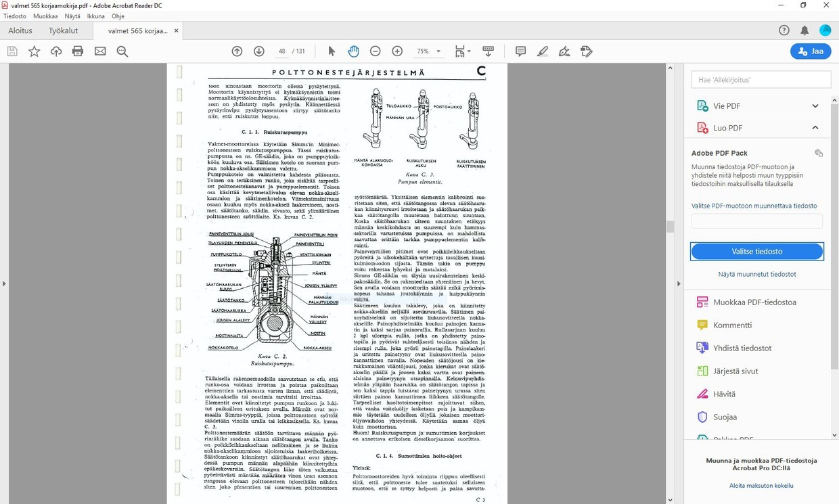Image resolution: width=839 pixels, height=504 pixels.
Task: Click the Save file icon
Action: [12, 51]
